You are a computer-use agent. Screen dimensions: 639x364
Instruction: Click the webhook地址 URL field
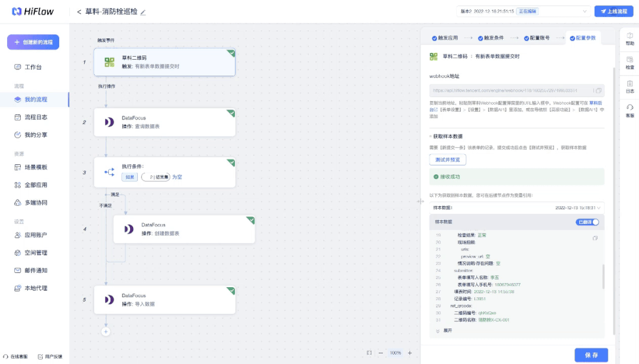point(517,90)
